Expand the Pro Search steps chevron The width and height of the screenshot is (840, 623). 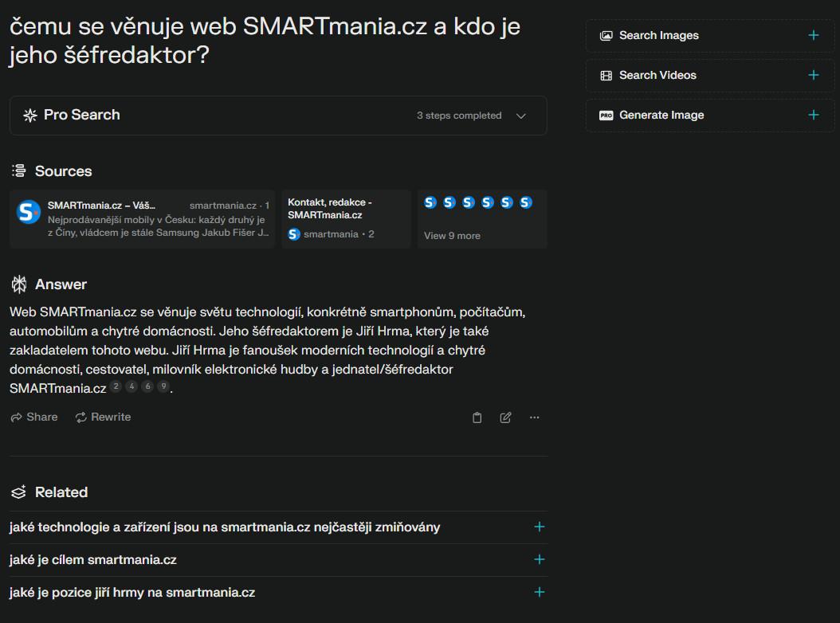[x=520, y=116]
